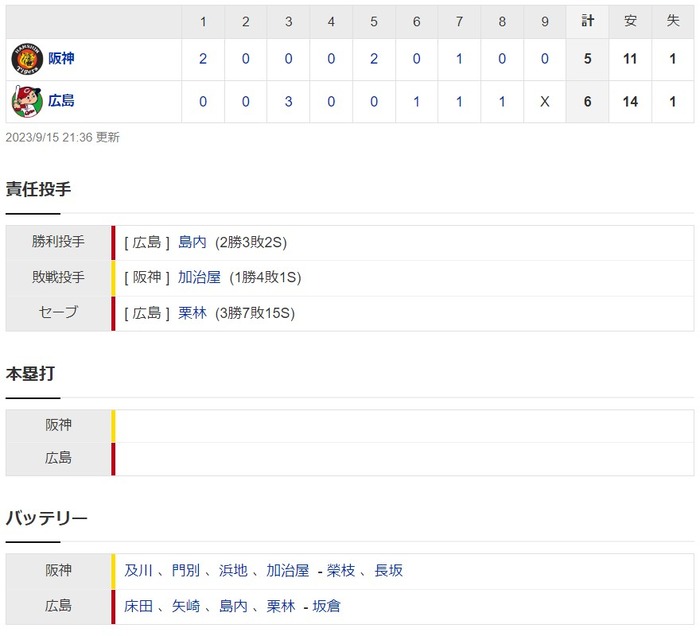This screenshot has width=700, height=636.
Task: Open Hiroshima starter 床田 player page
Action: click(x=139, y=606)
